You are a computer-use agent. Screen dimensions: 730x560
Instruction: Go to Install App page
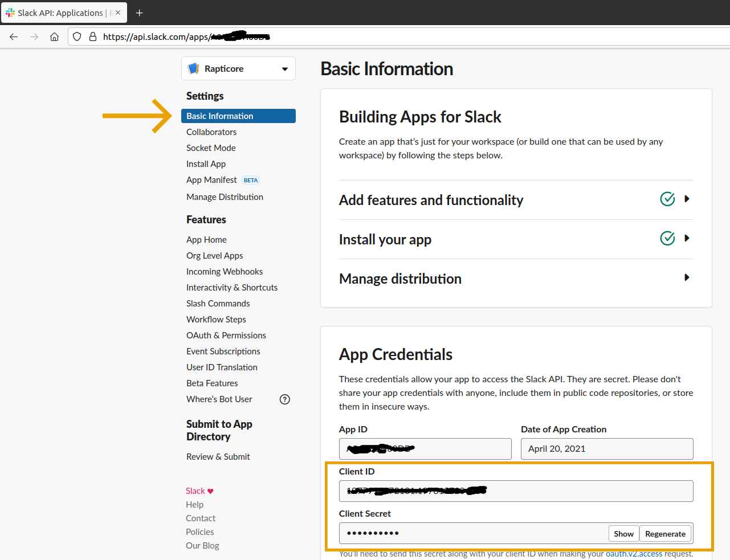206,163
